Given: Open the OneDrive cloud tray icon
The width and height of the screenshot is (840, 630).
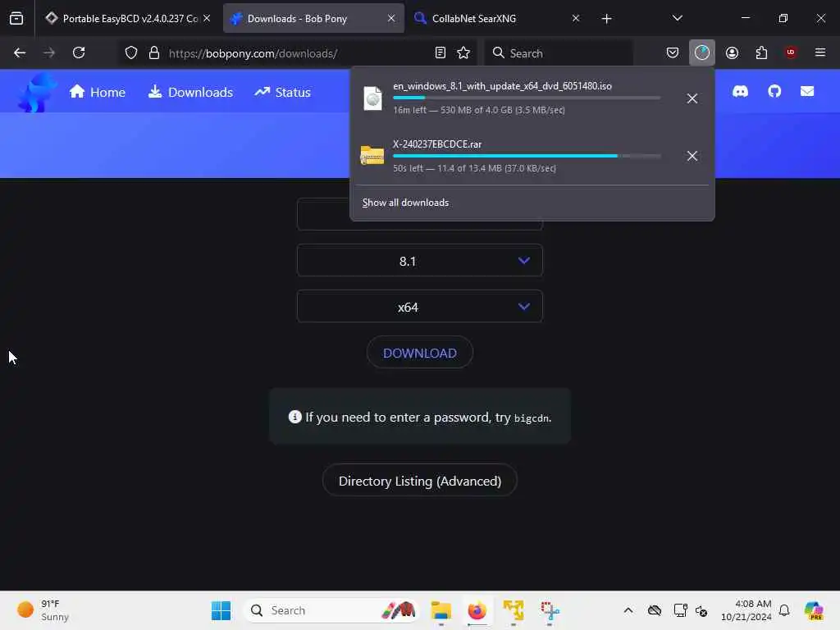Looking at the screenshot, I should pos(654,610).
